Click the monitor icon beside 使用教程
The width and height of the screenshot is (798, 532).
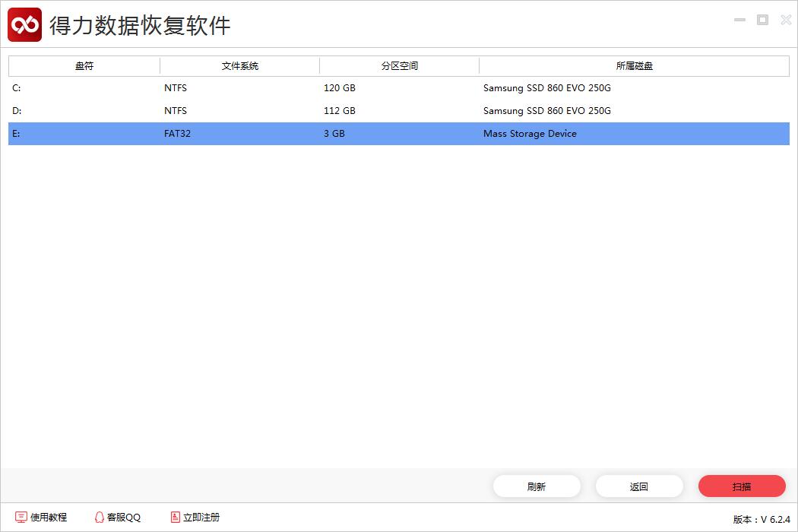21,517
